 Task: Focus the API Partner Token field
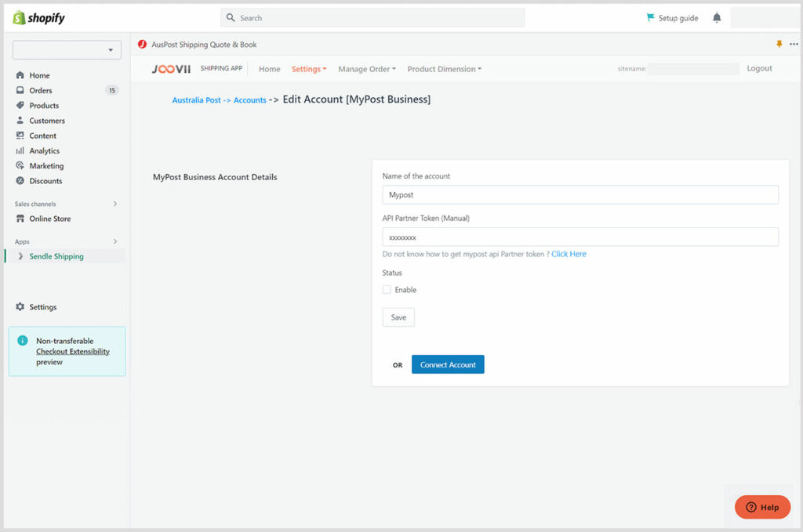580,237
